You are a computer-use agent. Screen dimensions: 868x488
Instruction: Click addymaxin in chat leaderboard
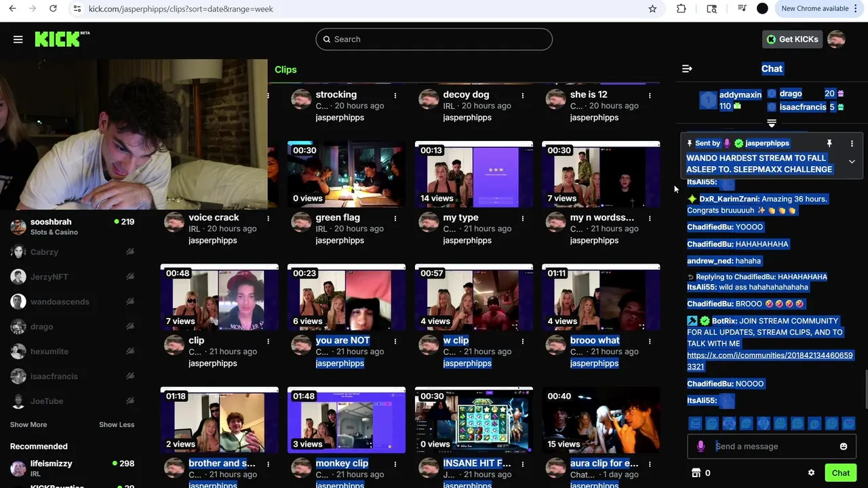(x=740, y=95)
